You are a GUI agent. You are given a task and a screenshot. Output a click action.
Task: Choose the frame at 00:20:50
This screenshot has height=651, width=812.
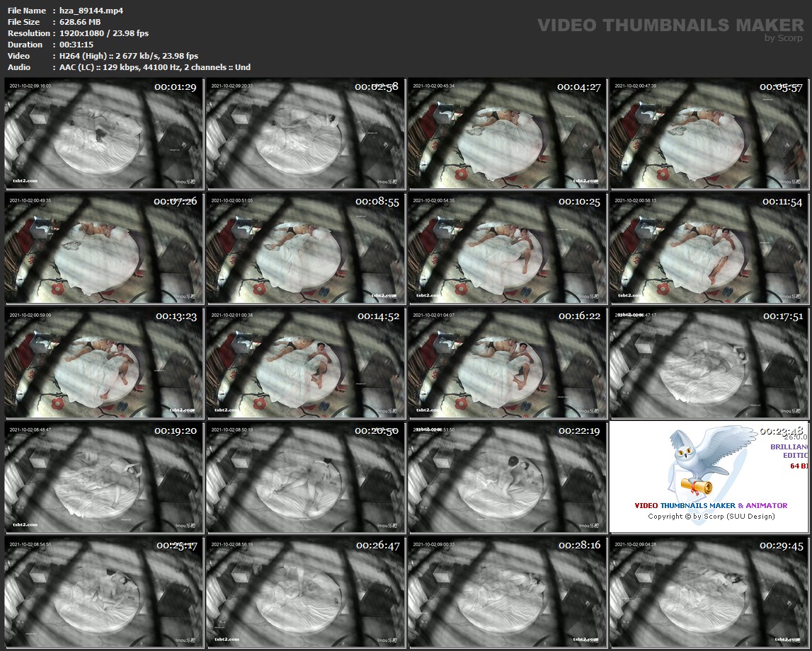pyautogui.click(x=306, y=477)
